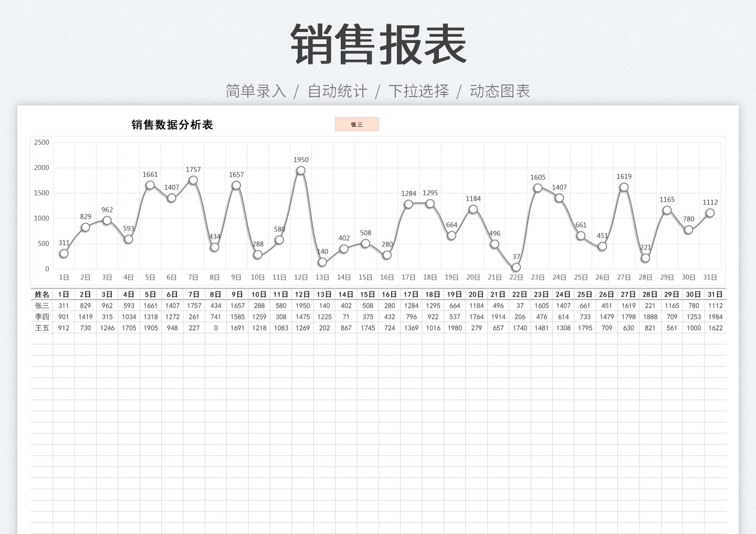Click the main title 销售报表
The height and width of the screenshot is (534, 756).
coord(377,45)
